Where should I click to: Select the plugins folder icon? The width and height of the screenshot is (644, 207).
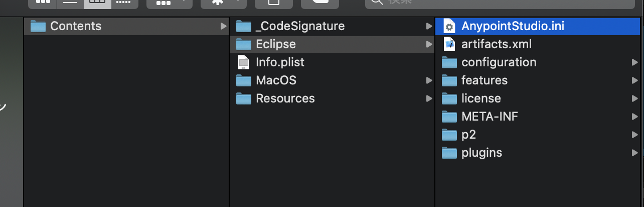coord(449,153)
